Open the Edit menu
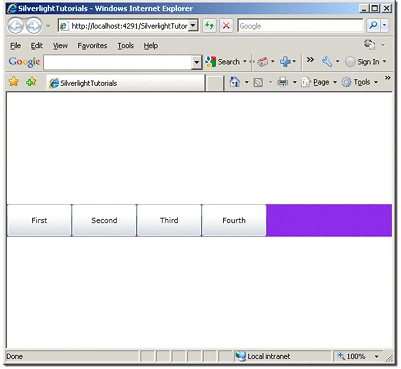The height and width of the screenshot is (369, 401). [37, 46]
